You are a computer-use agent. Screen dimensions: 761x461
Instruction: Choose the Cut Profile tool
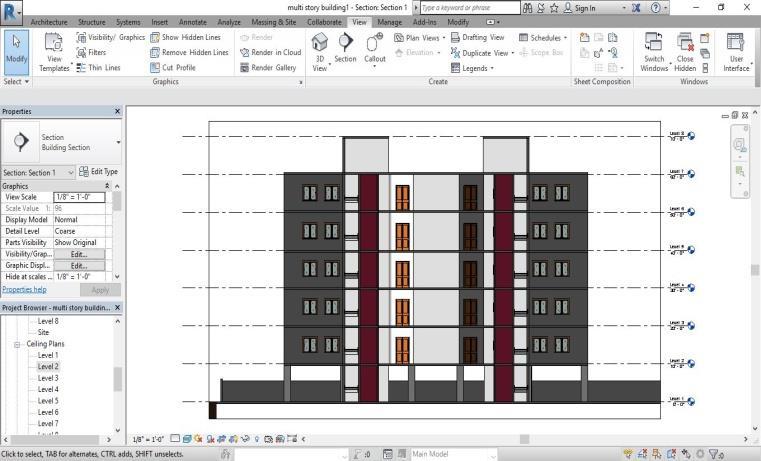173,67
